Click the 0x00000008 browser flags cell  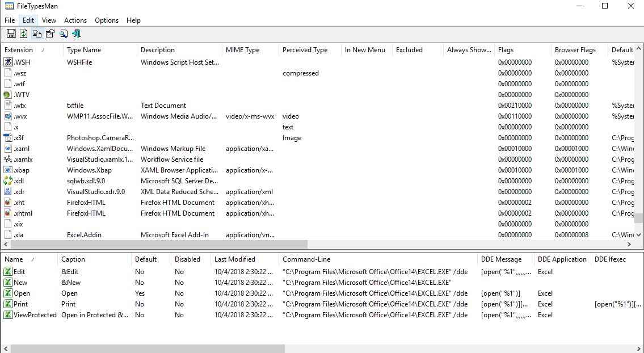[571, 235]
